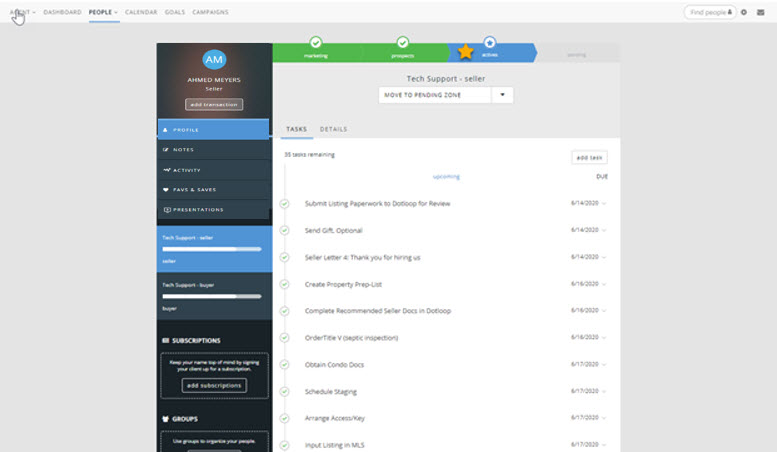Expand due date chevron for Submit Listing Paperwork
Image resolution: width=777 pixels, height=452 pixels.
click(604, 204)
